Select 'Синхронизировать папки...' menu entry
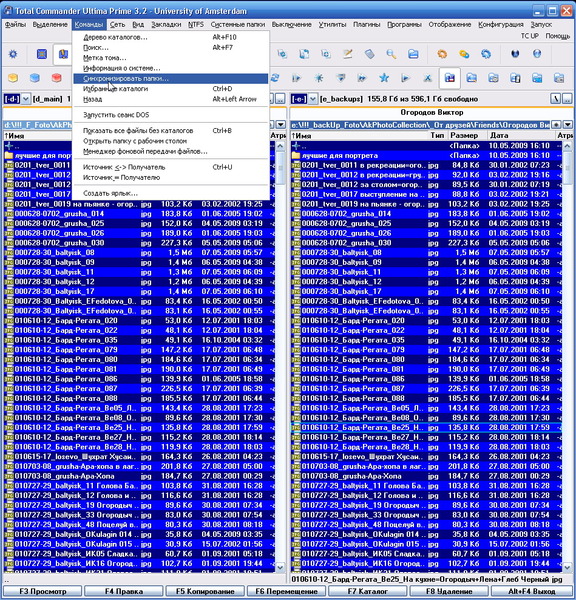Viewport: 576px width, 600px height. 171,78
